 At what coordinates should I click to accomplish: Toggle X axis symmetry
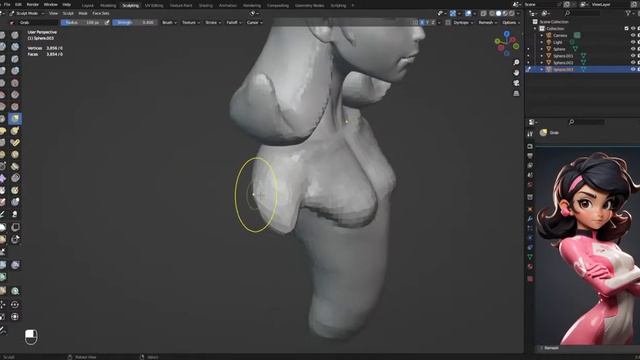[x=422, y=22]
